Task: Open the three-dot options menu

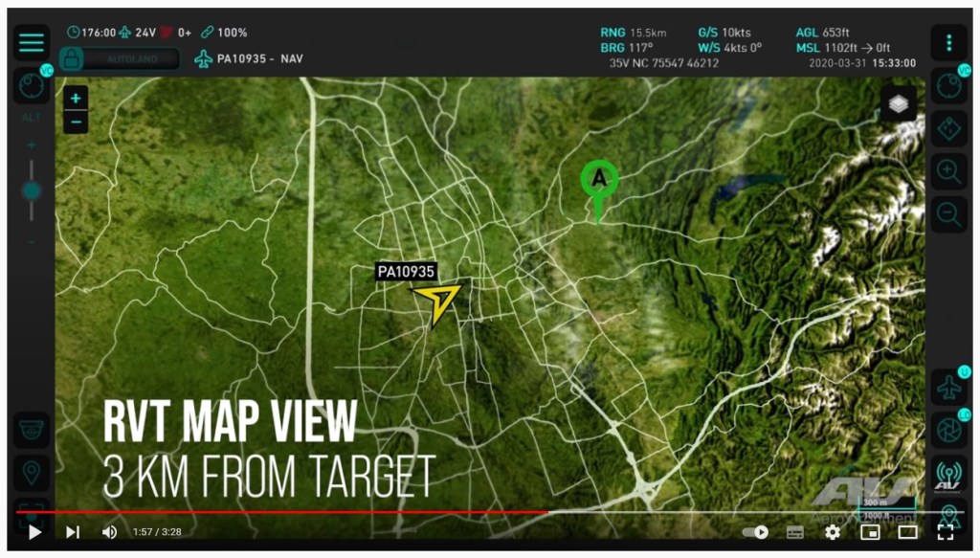Action: [x=948, y=43]
